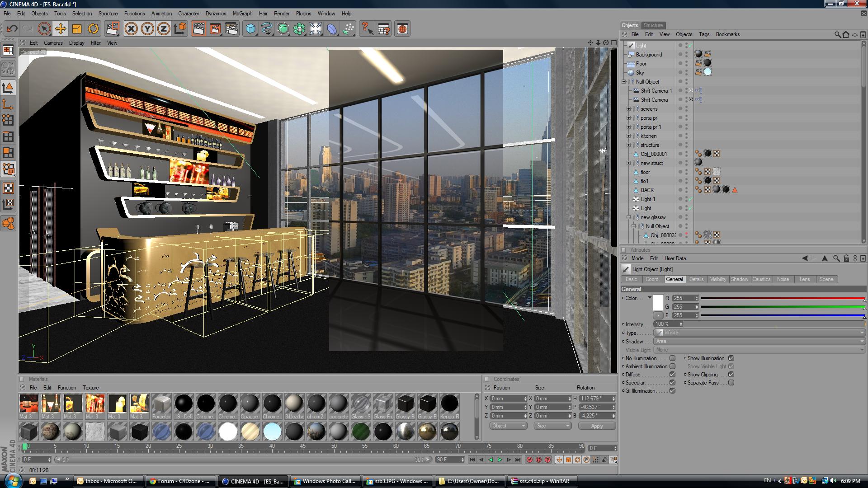
Task: Expand the kitchen object group
Action: [628, 136]
